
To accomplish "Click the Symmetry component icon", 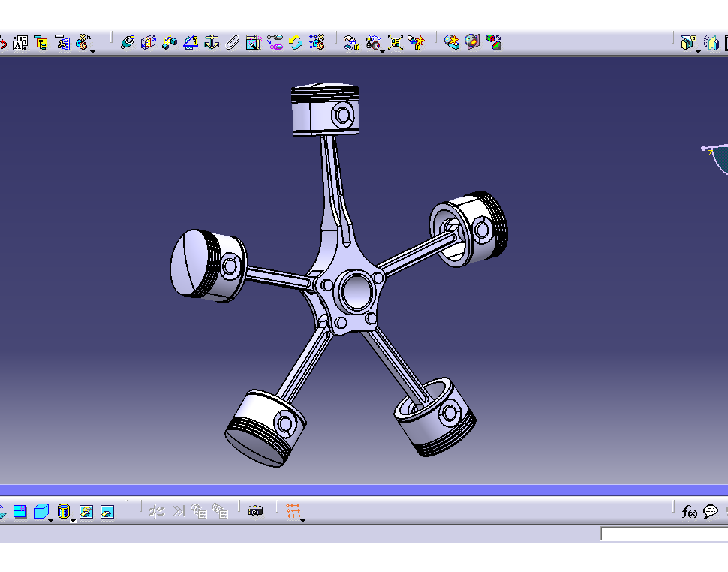I will (711, 43).
